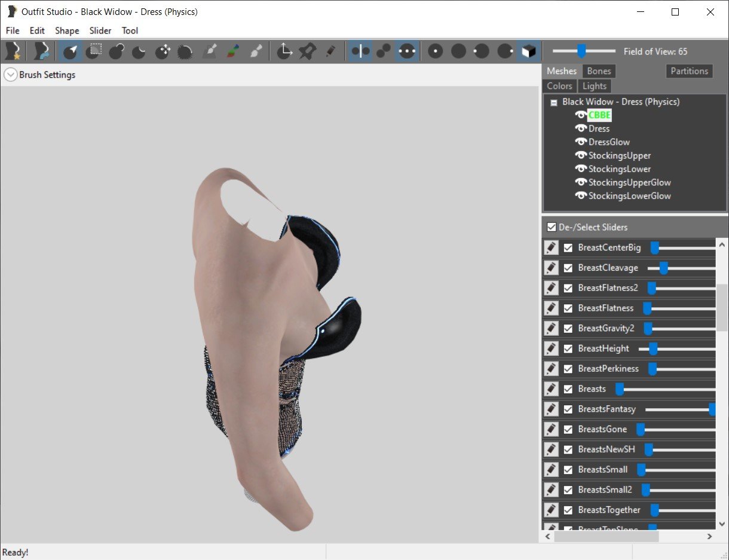Click the Load Outfit toolbar icon
729x560 pixels.
(41, 52)
